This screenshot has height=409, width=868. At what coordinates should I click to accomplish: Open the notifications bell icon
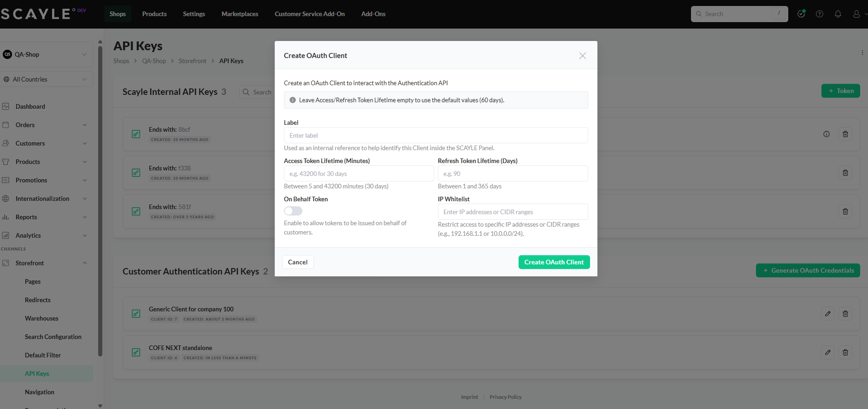click(838, 14)
